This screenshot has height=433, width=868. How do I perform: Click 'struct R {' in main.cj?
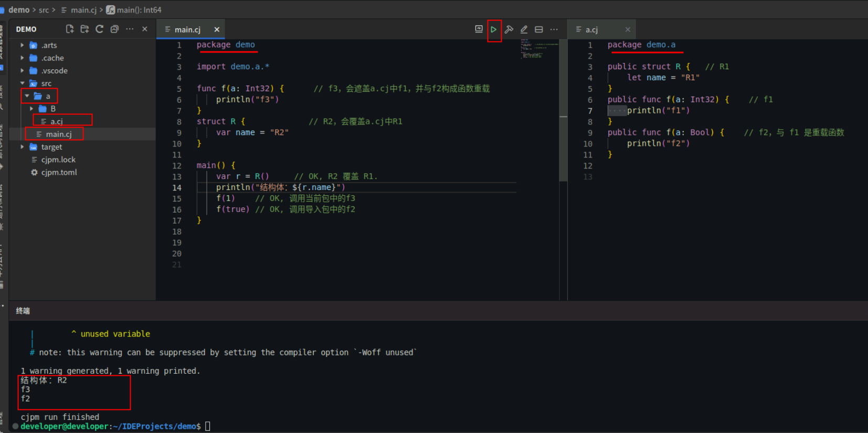click(x=221, y=121)
